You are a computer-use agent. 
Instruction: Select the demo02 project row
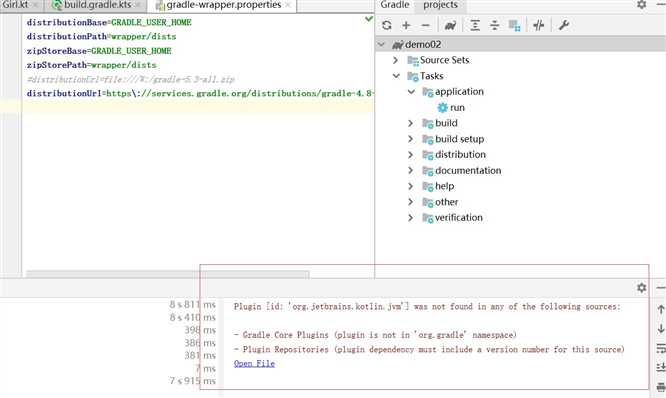pos(520,44)
